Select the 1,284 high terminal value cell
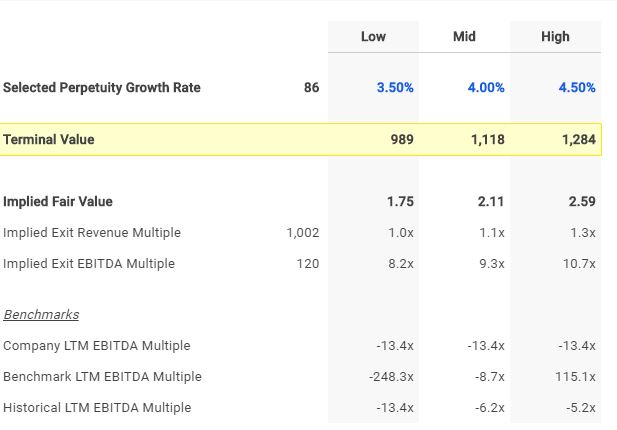Image resolution: width=617 pixels, height=430 pixels. (x=578, y=140)
